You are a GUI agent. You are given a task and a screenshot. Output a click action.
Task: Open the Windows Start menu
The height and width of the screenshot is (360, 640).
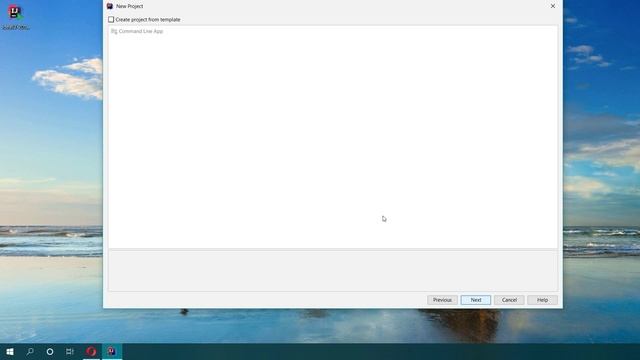10,351
